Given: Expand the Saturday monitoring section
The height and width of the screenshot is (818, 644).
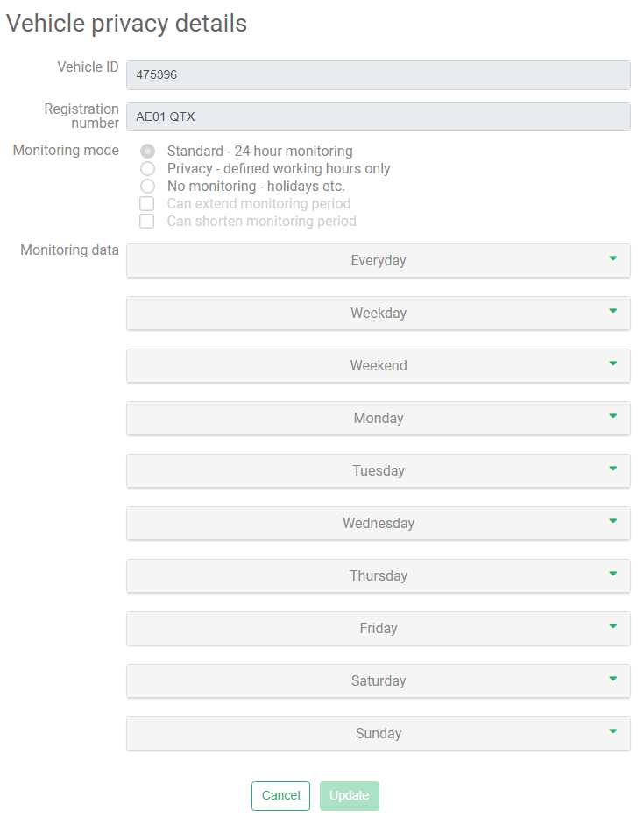Looking at the screenshot, I should click(379, 680).
